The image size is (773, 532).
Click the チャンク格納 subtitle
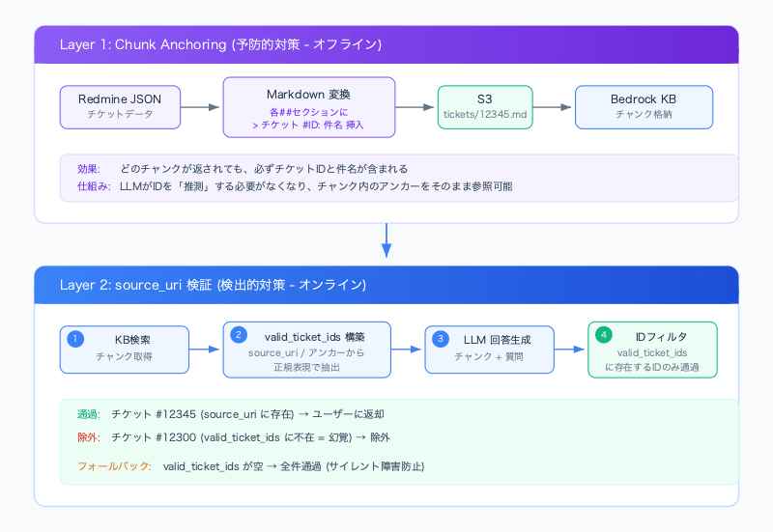644,114
